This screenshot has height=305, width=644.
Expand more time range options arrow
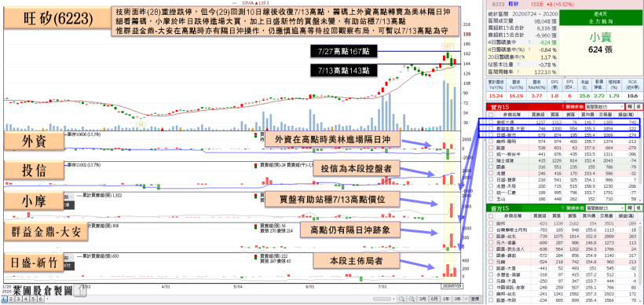pyautogui.click(x=467, y=299)
